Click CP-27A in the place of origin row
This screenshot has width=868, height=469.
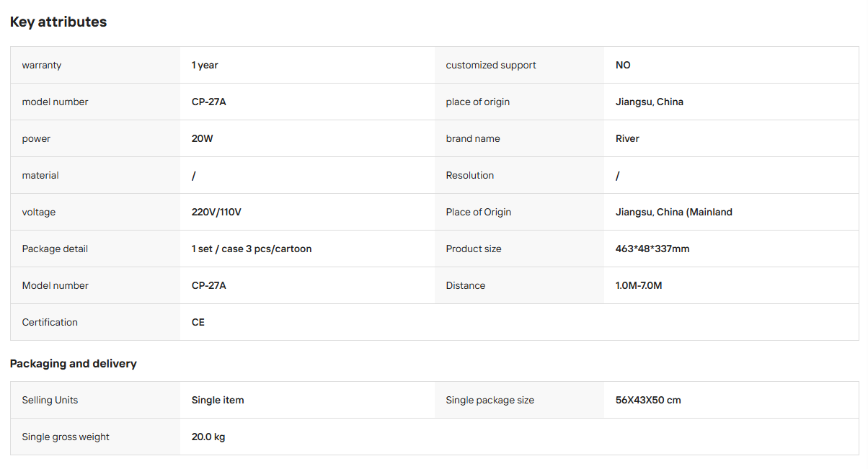click(x=209, y=102)
